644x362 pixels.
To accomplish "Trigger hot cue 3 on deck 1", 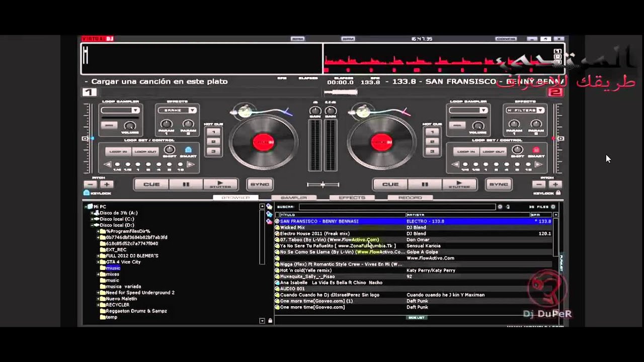I will tap(214, 151).
